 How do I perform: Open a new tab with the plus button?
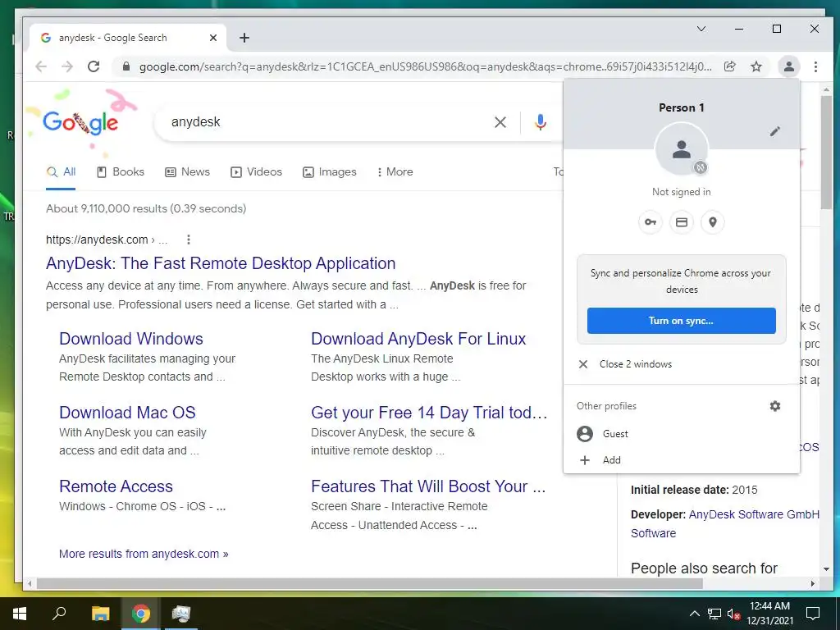tap(244, 38)
